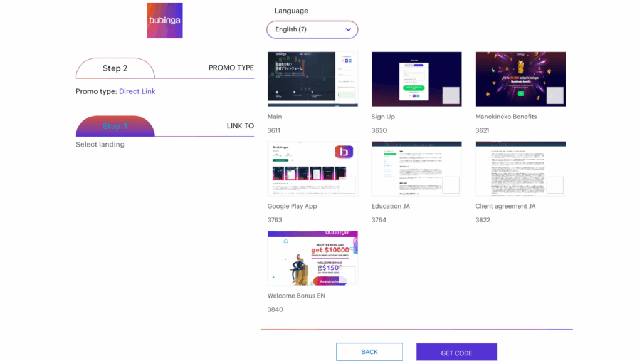Pick the Client agreement JA landing thumbnail

point(520,169)
